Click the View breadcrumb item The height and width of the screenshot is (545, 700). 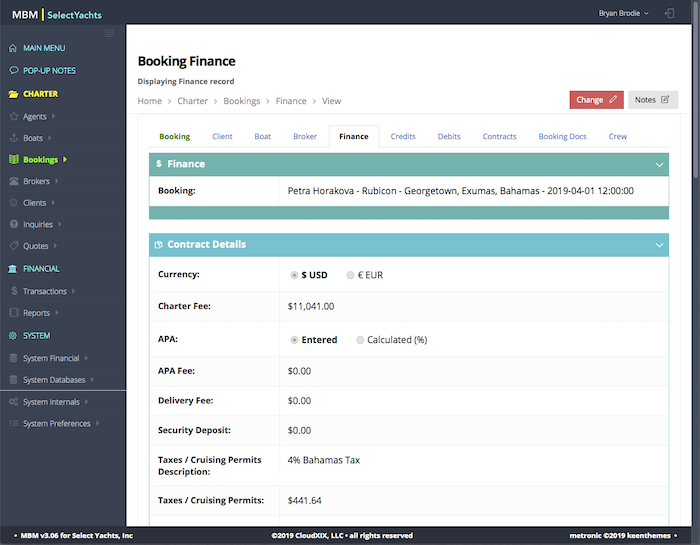tap(332, 101)
